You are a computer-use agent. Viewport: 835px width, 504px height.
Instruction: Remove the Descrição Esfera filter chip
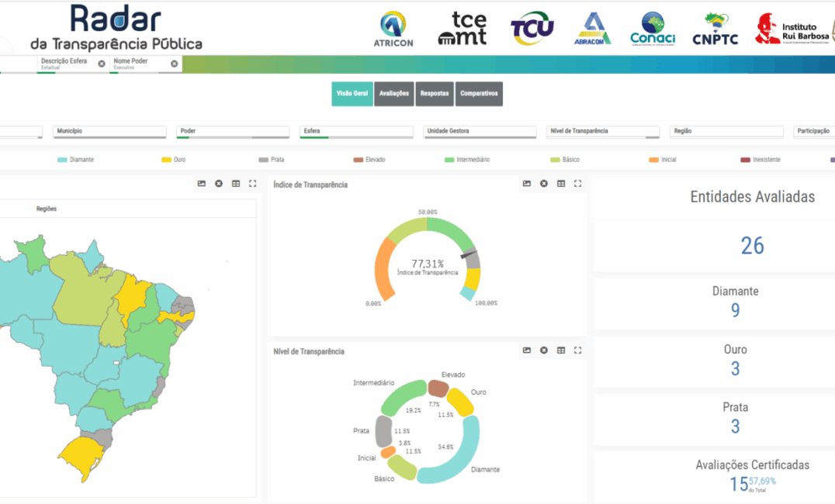(102, 64)
